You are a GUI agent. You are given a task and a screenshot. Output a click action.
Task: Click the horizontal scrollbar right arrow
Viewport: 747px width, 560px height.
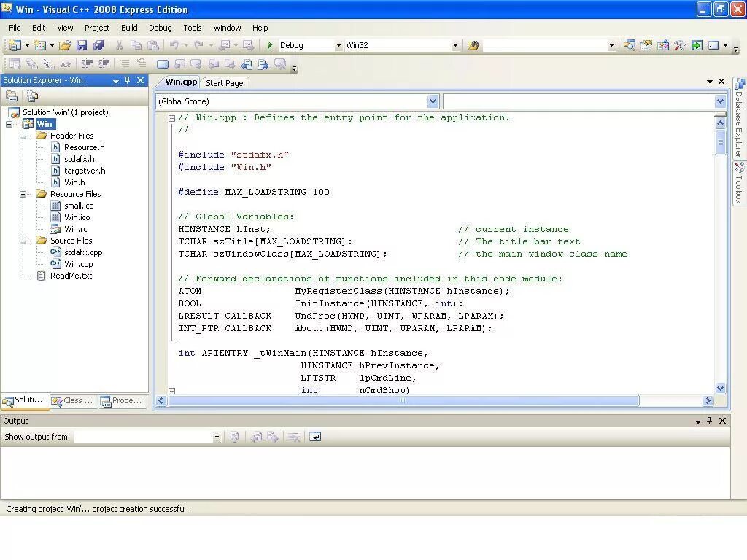pos(708,401)
